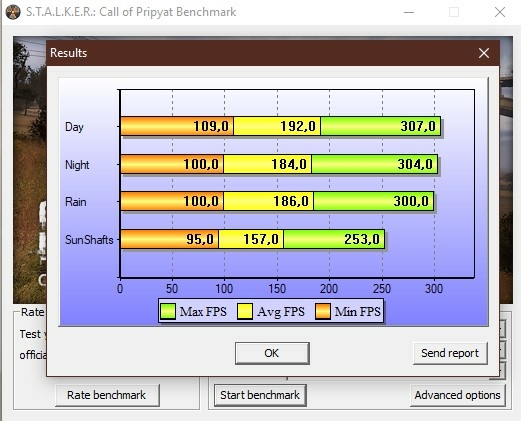Click the green Max FPS legend swatch

point(168,311)
